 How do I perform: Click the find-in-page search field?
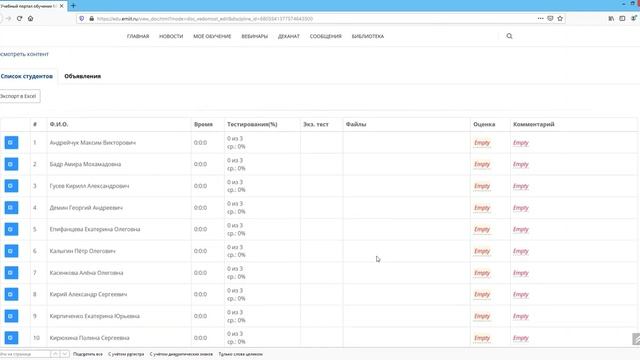pyautogui.click(x=24, y=354)
